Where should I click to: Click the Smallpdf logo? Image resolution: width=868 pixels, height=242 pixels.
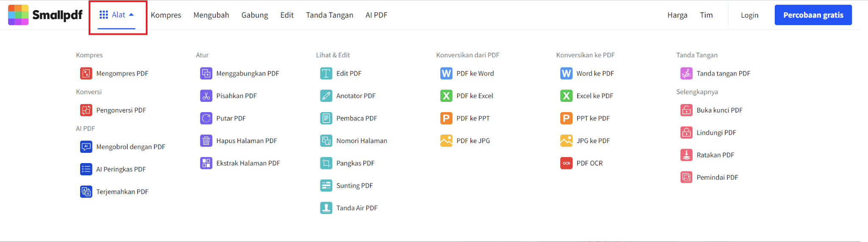click(x=45, y=15)
